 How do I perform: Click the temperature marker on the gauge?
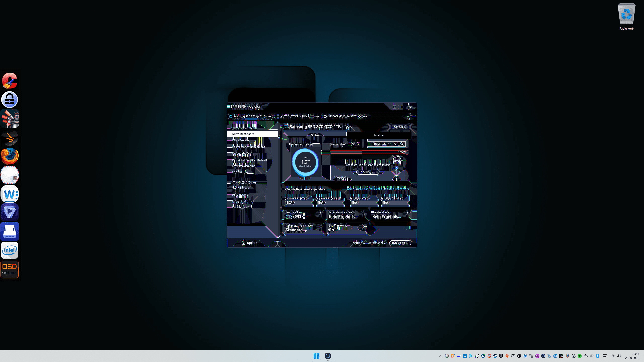pyautogui.click(x=397, y=168)
